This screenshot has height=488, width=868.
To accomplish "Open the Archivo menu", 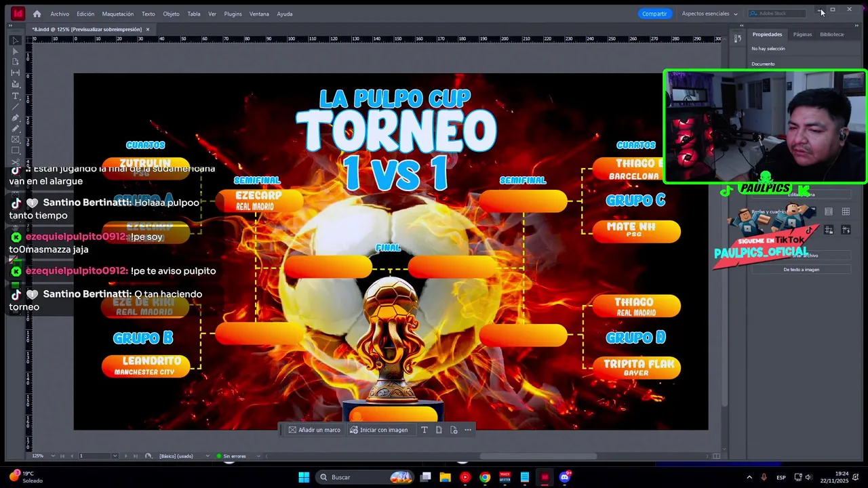I will (60, 14).
